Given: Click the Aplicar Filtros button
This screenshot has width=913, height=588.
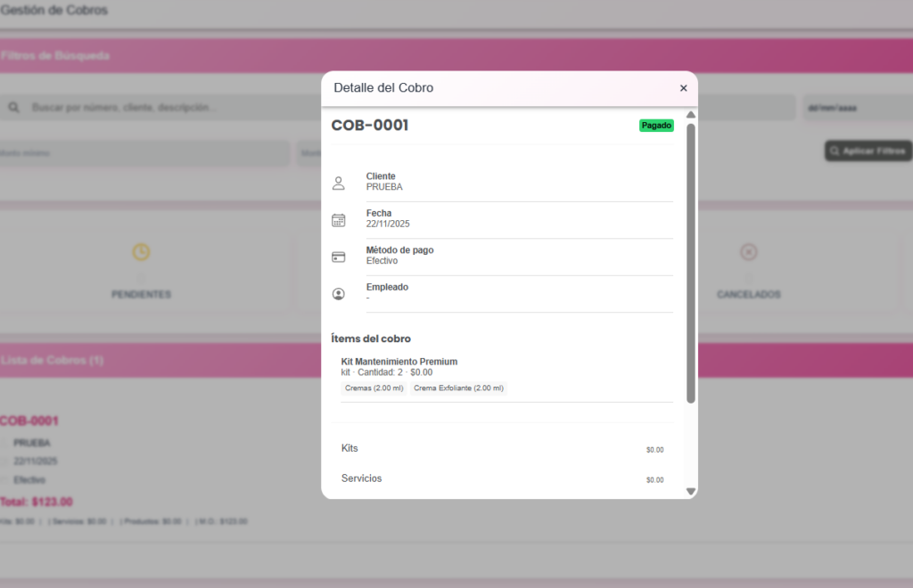Looking at the screenshot, I should click(x=868, y=151).
